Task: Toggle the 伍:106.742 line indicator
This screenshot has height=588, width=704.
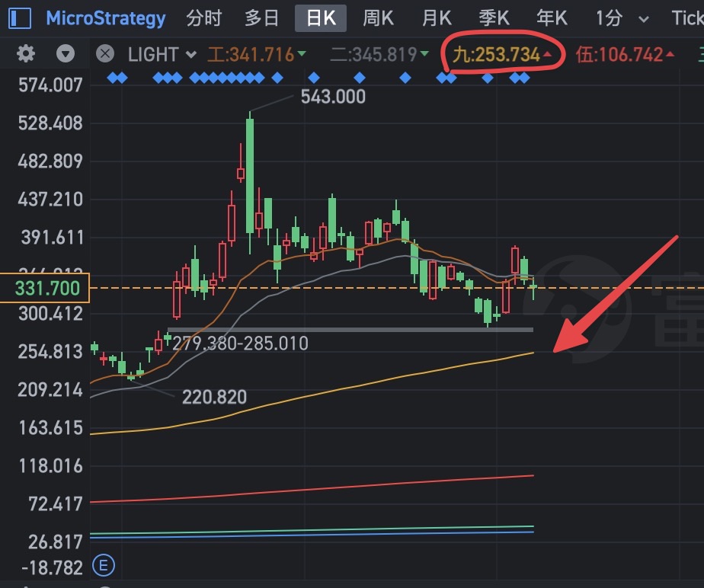Action: coord(625,55)
